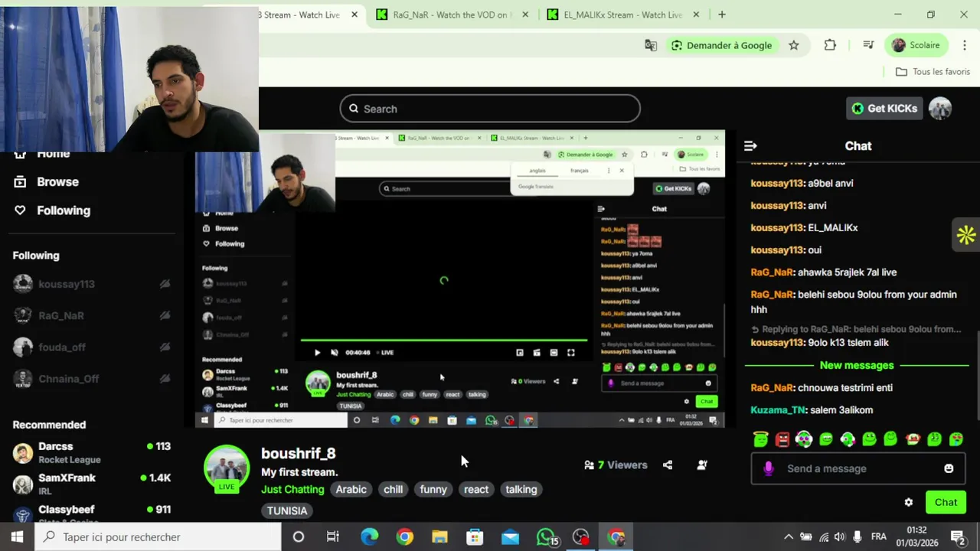Open the 7 Viewers list
Image resolution: width=980 pixels, height=551 pixels.
pos(616,465)
